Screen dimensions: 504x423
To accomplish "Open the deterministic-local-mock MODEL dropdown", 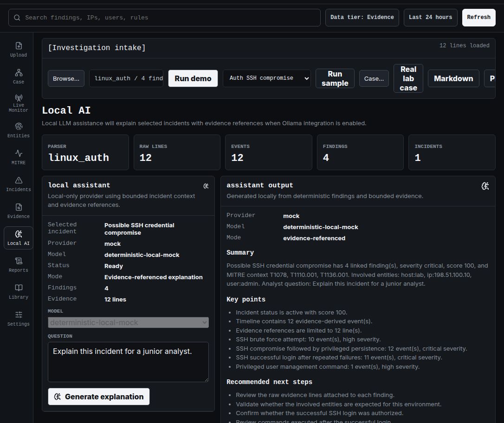I will [128, 322].
